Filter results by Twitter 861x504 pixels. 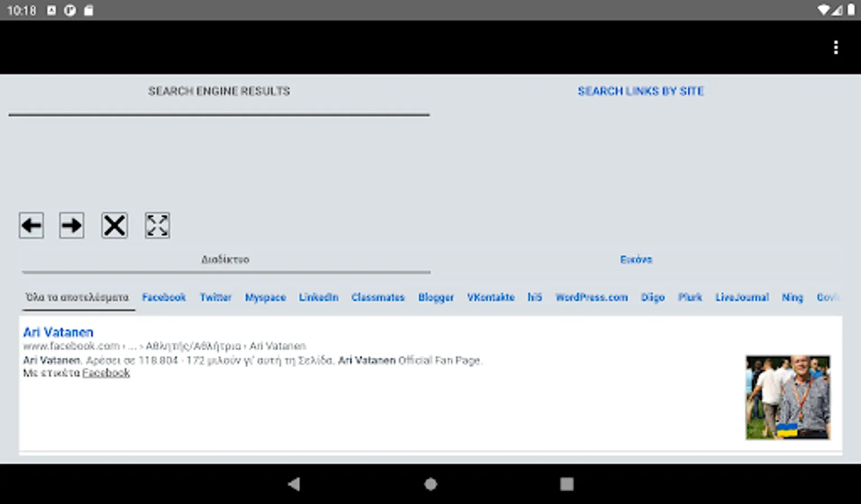click(x=216, y=297)
